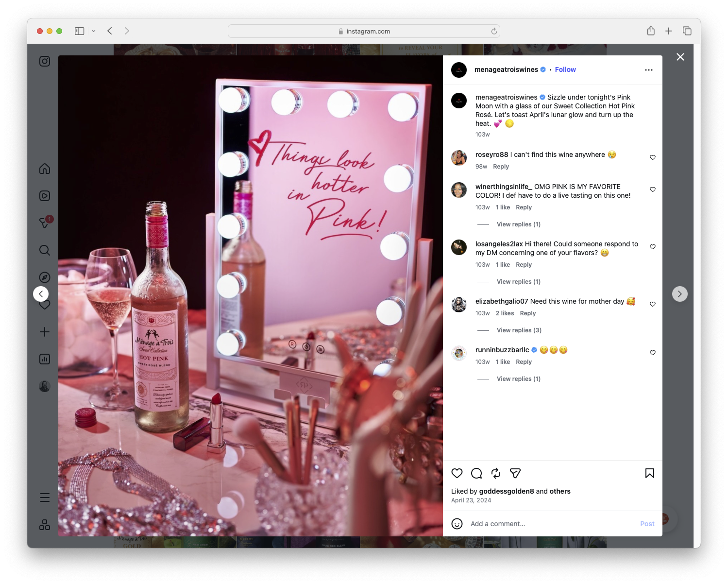Save the post using the bookmark icon

point(649,473)
